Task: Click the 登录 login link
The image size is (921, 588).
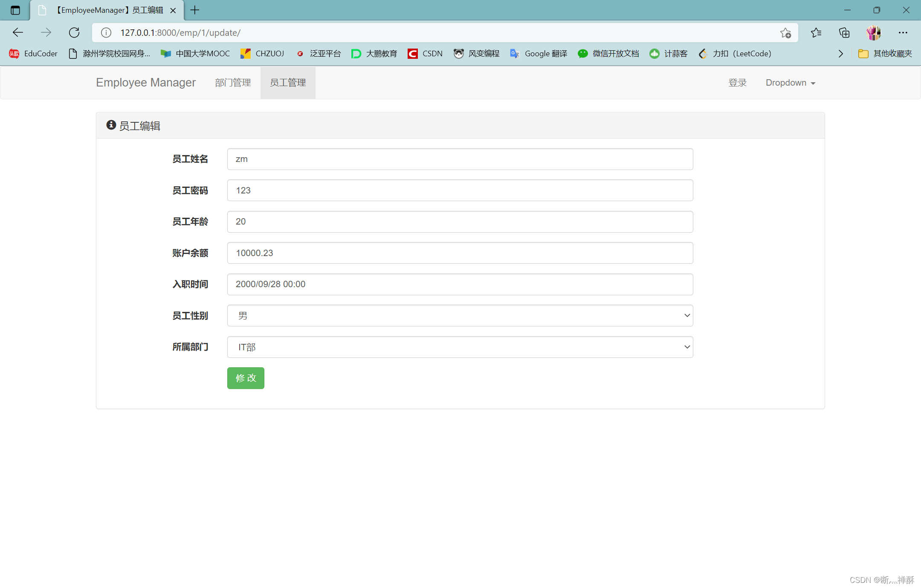Action: click(737, 83)
